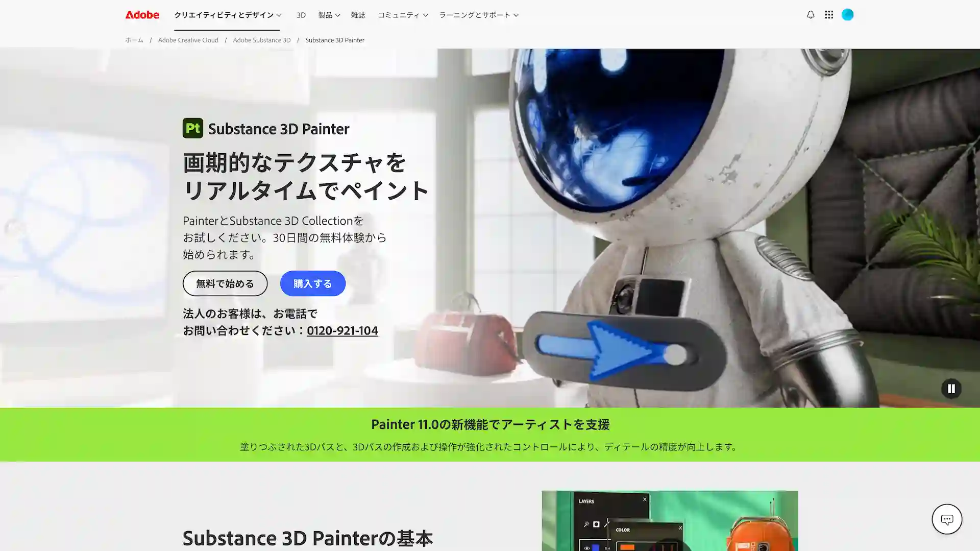Navigate to Adobe Substance 3D breadcrumb
Viewport: 980px width, 551px height.
(x=261, y=40)
